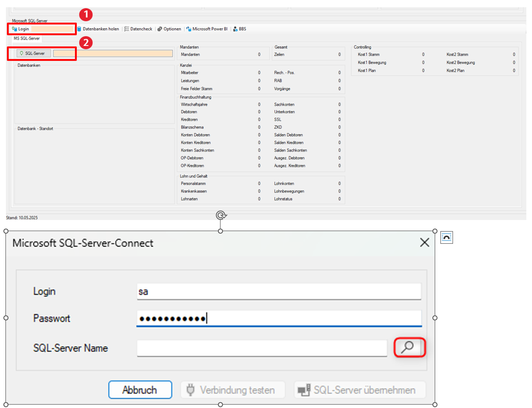
Task: Focus the Passwort field
Action: coord(279,318)
